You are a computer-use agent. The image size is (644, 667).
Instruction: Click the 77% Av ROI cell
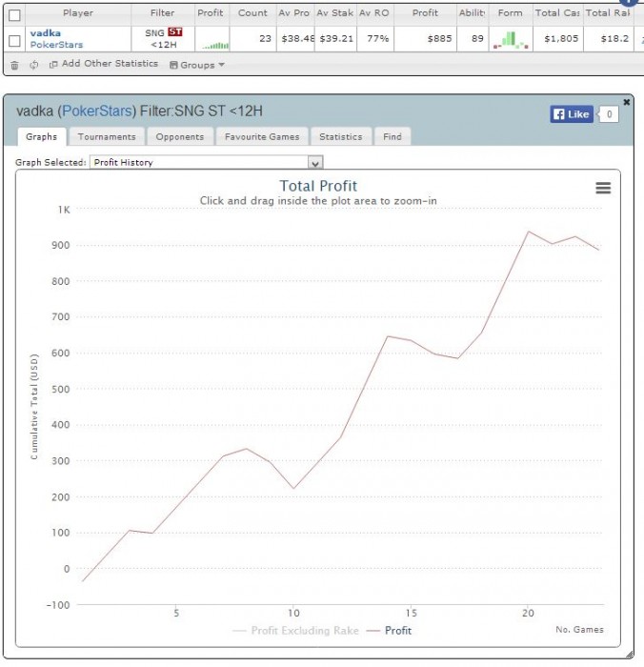377,39
